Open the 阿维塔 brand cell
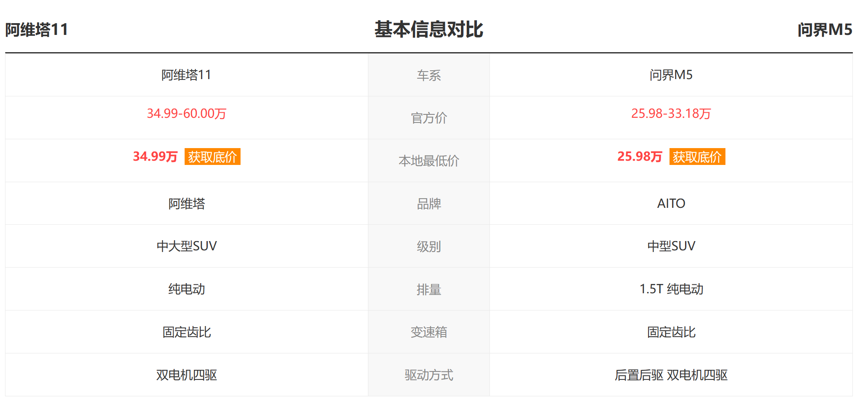The image size is (868, 406). [x=186, y=204]
